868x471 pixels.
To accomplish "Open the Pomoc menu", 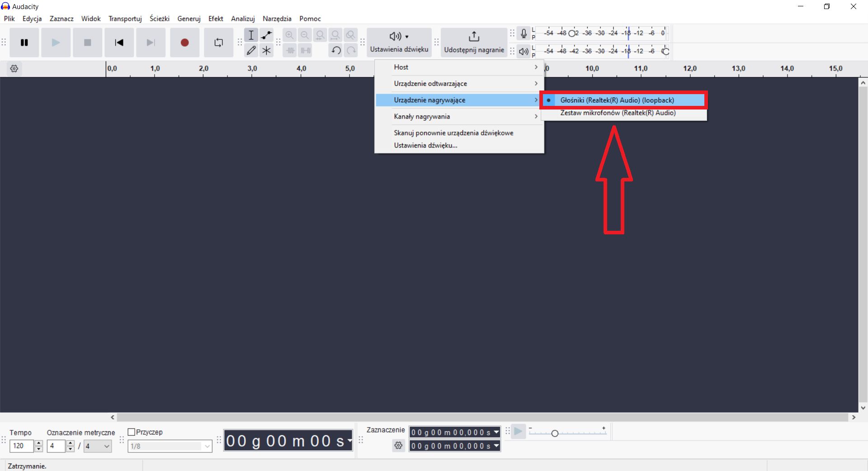I will 310,19.
